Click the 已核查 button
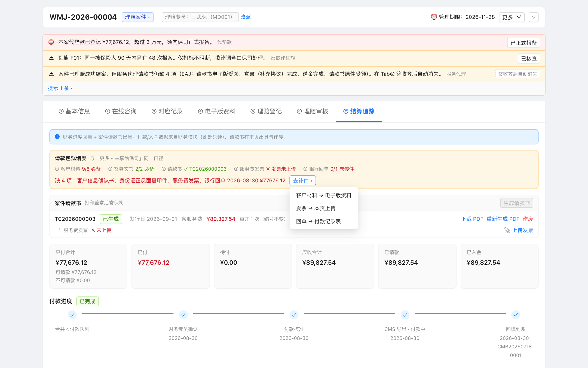588x368 pixels. [x=529, y=59]
